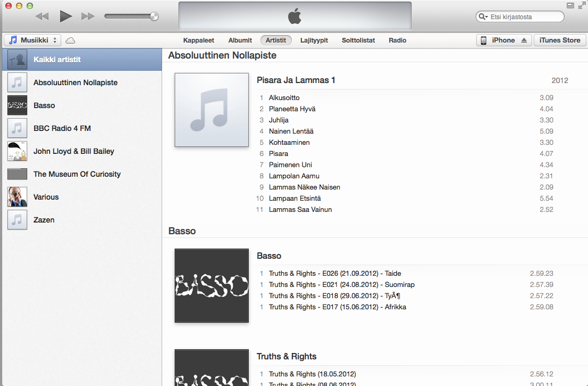Select John Lloyd & Bill Bailey artist
Screen dimensions: 588x386
(x=82, y=151)
